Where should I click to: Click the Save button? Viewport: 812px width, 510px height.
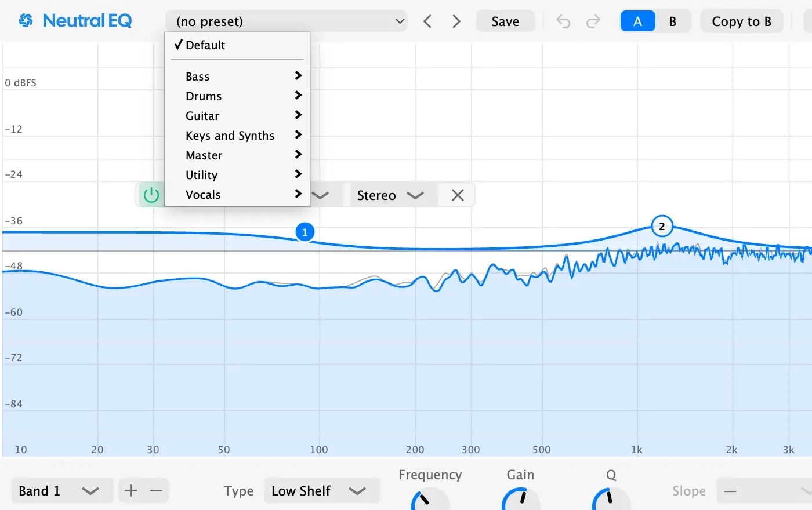pyautogui.click(x=505, y=21)
